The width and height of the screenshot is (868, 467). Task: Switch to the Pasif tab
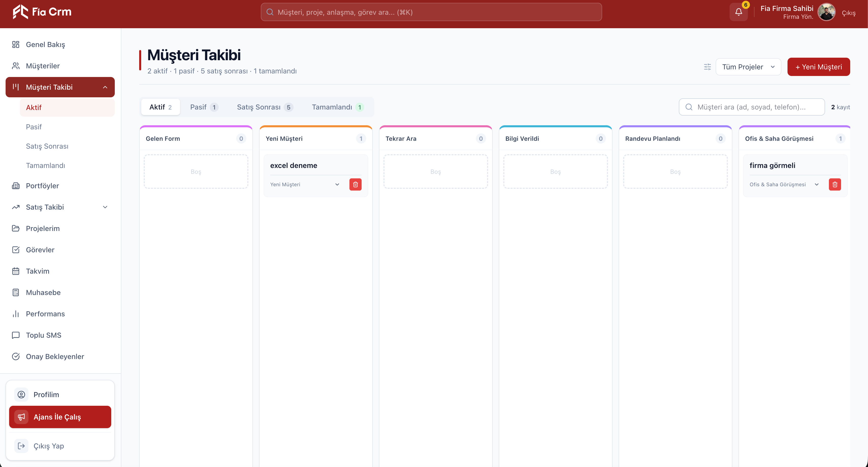click(x=204, y=107)
